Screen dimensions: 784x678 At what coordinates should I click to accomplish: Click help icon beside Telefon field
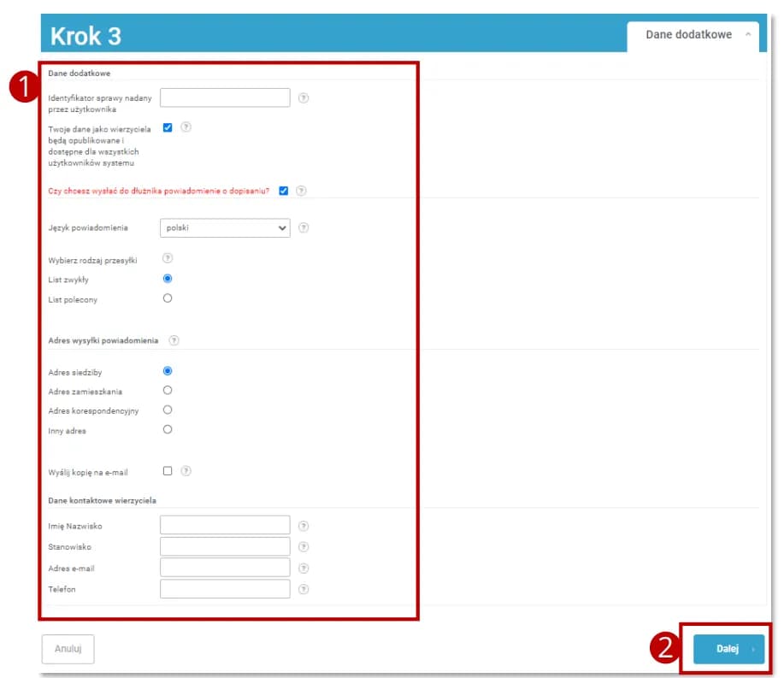(304, 589)
